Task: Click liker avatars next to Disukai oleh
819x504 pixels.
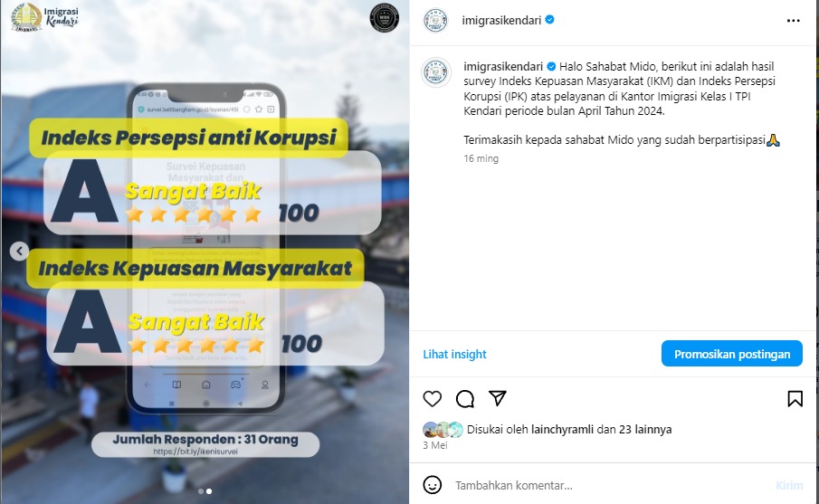Action: (x=443, y=429)
